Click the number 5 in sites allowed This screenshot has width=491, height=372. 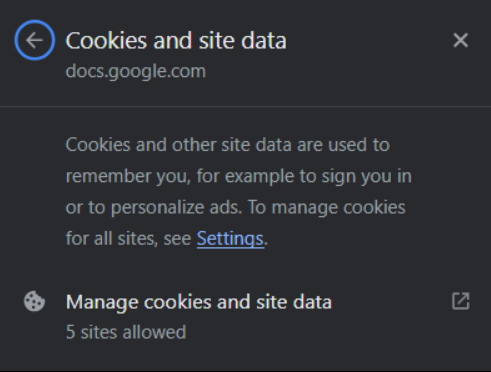(70, 332)
